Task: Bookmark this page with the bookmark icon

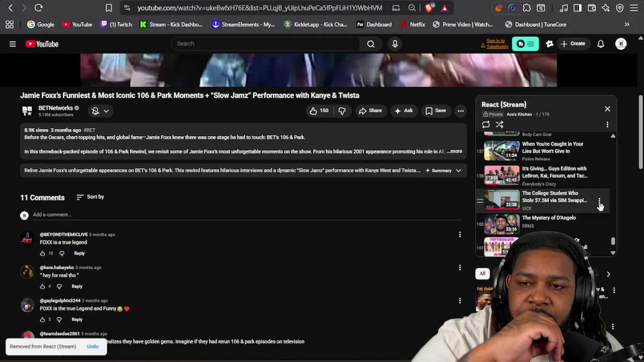Action: pos(109,8)
